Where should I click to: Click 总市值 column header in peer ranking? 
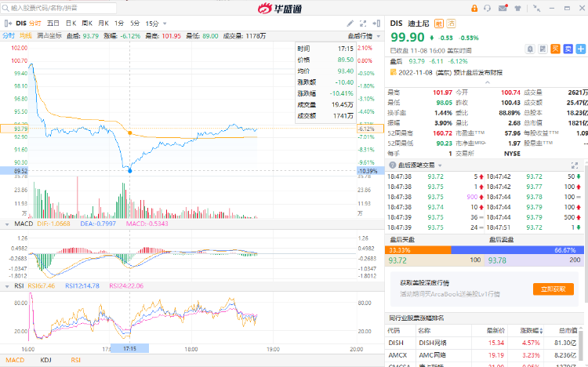[568, 331]
